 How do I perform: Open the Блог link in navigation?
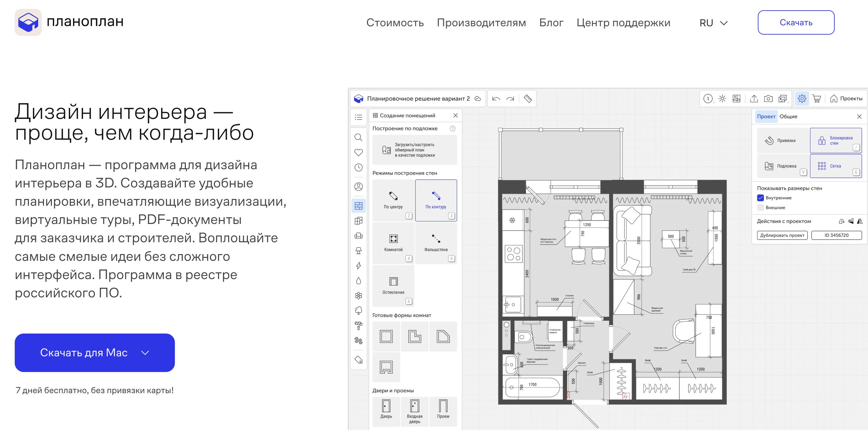click(x=551, y=22)
